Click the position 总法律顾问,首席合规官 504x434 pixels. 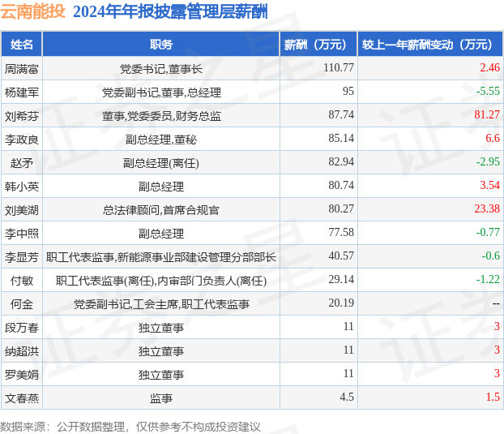click(x=161, y=210)
